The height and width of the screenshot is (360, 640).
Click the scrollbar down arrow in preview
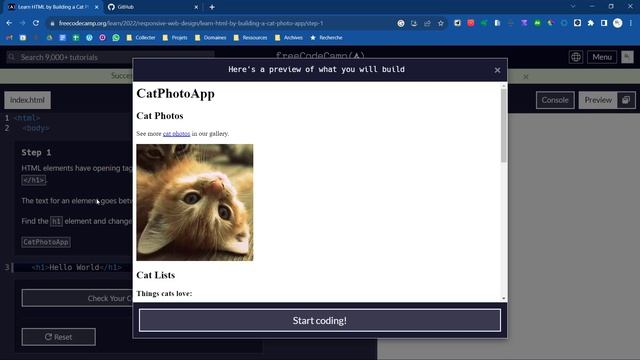504,298
